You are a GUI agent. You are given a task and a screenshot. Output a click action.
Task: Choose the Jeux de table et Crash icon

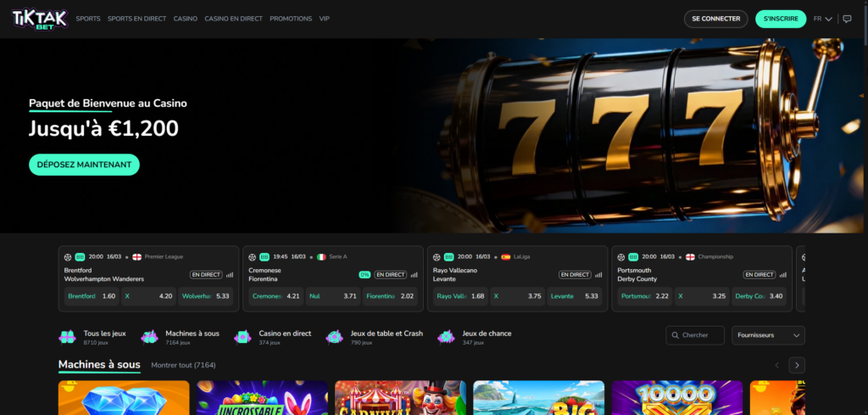tap(335, 337)
